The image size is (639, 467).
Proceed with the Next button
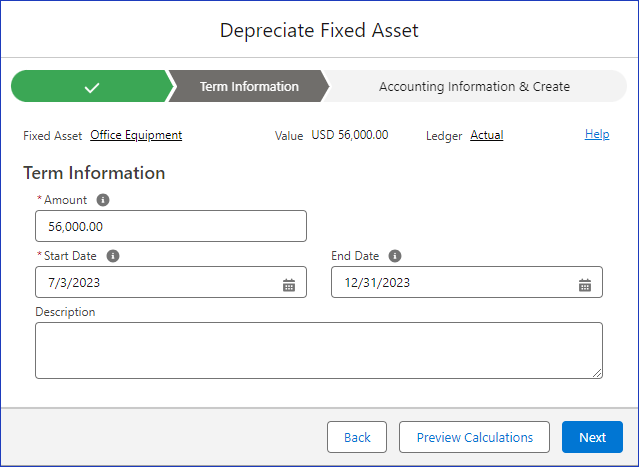(x=592, y=437)
